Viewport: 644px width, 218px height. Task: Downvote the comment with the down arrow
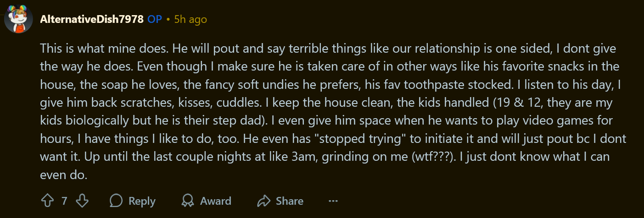click(x=82, y=201)
